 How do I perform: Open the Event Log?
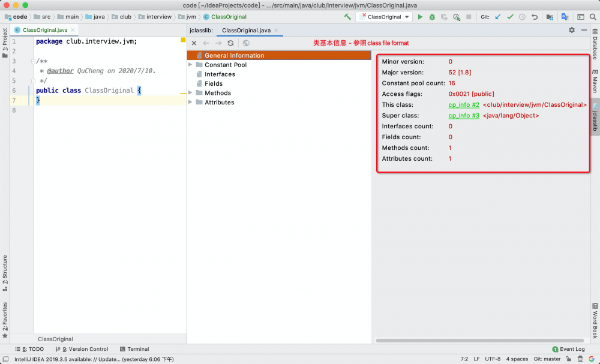569,349
